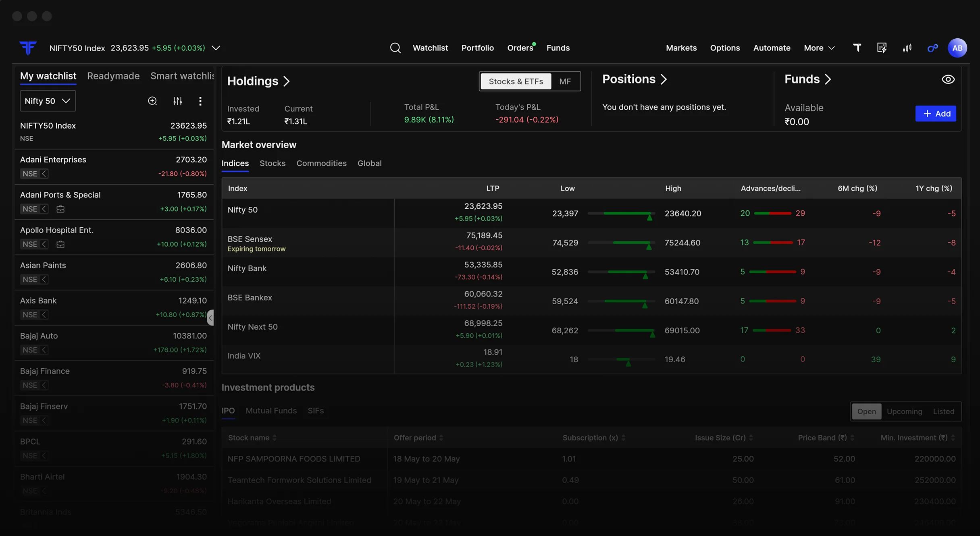Toggle balance visibility eye icon
This screenshot has height=536, width=980.
click(948, 79)
